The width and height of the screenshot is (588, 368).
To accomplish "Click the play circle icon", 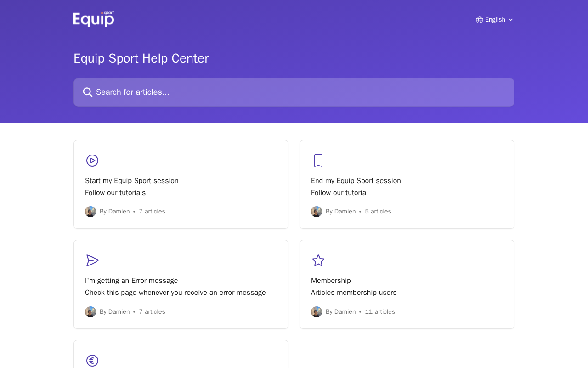I will coord(92,161).
